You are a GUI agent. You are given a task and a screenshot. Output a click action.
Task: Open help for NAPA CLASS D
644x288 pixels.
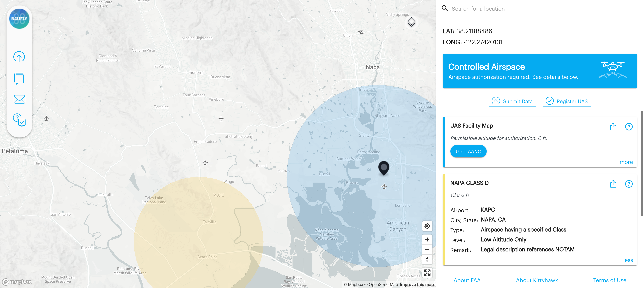click(629, 184)
